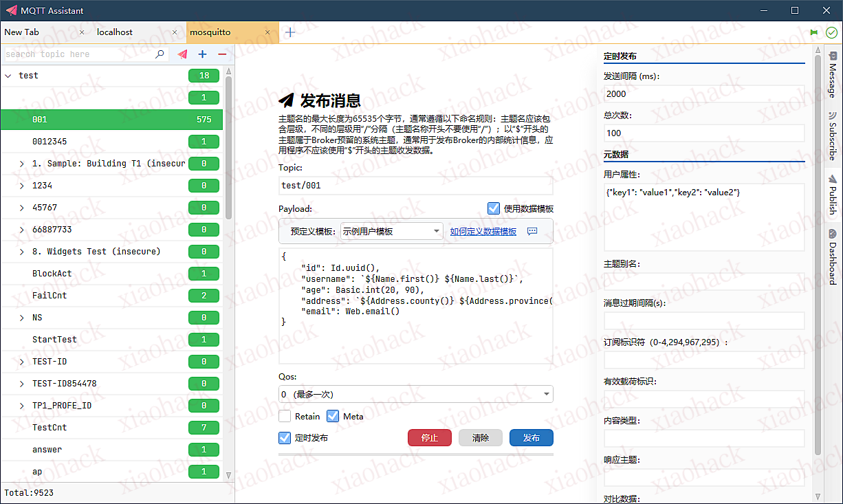The image size is (843, 504).
Task: Expand the 1. Sample: Building T1 node
Action: [22, 164]
